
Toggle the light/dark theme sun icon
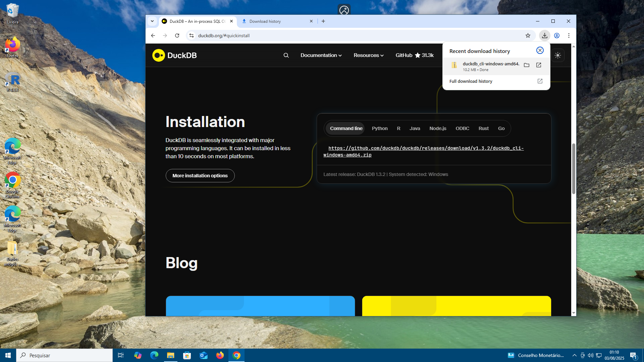tap(558, 55)
